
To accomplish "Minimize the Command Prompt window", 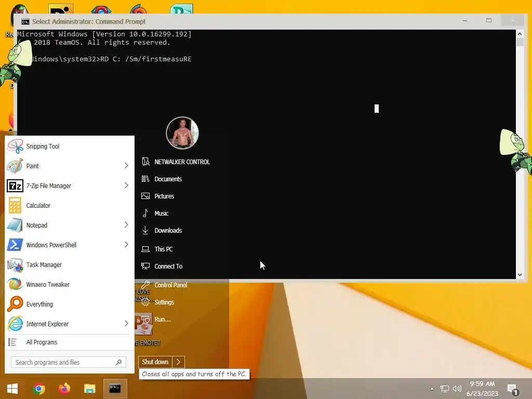I will coord(465,21).
